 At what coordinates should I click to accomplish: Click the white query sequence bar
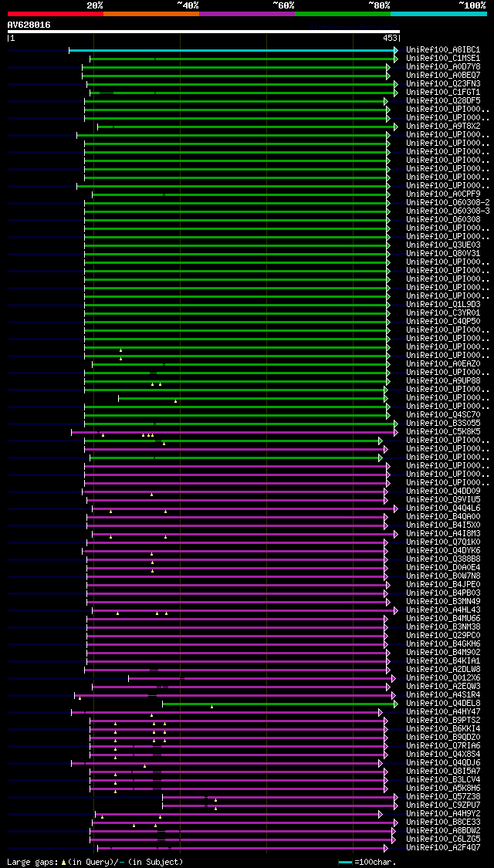[203, 32]
